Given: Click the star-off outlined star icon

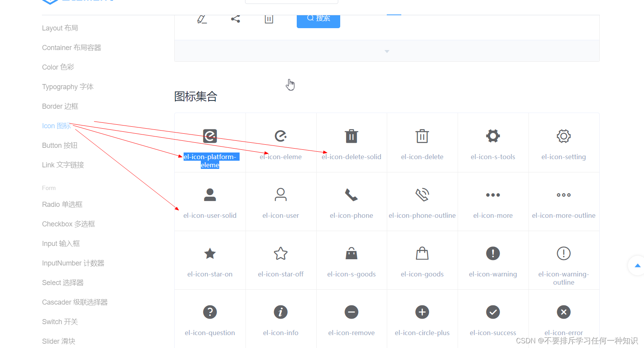Looking at the screenshot, I should click(x=281, y=253).
